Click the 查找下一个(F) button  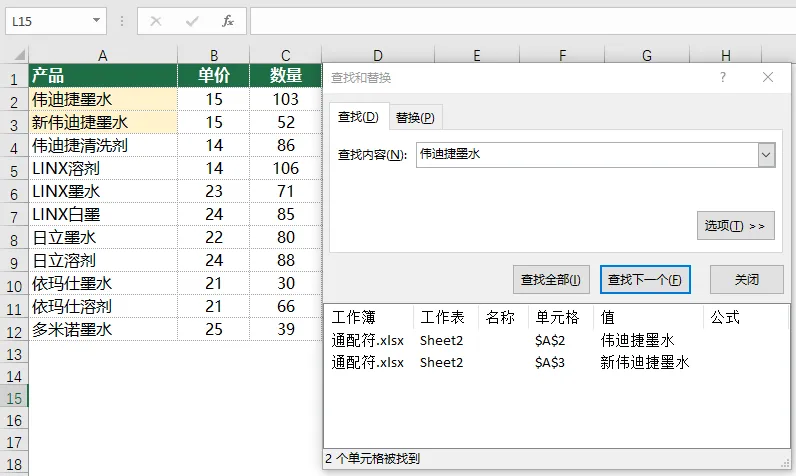point(645,280)
